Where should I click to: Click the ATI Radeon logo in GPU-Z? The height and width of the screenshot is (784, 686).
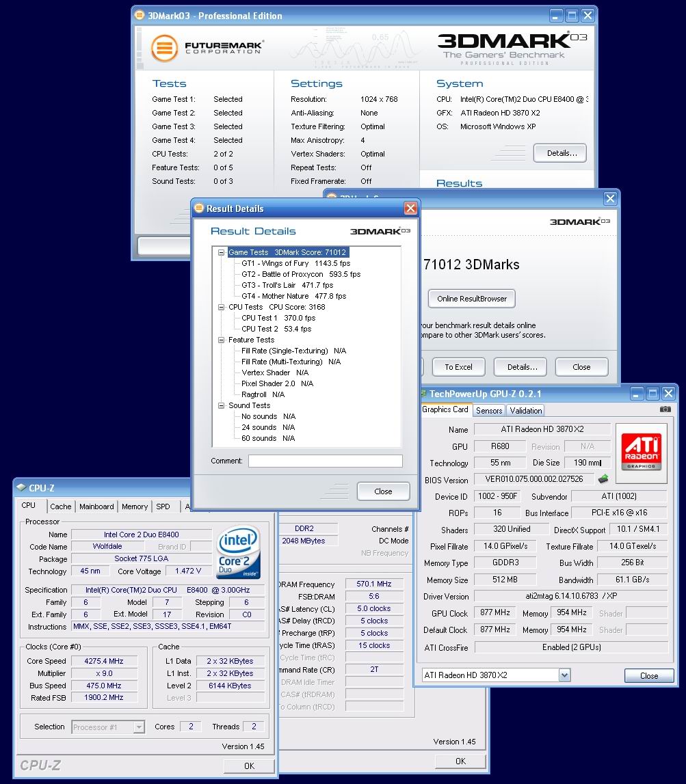tap(641, 453)
